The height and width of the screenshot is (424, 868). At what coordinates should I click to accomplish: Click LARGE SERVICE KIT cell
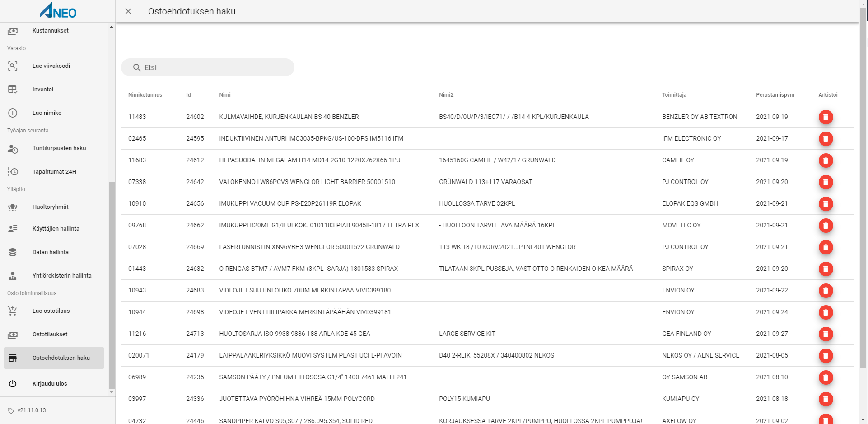467,334
